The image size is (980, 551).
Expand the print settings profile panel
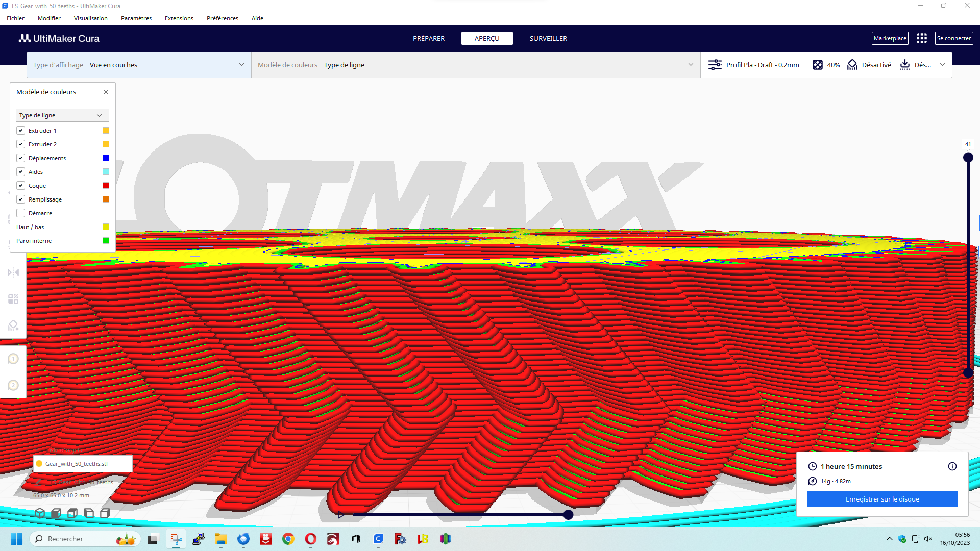[942, 65]
